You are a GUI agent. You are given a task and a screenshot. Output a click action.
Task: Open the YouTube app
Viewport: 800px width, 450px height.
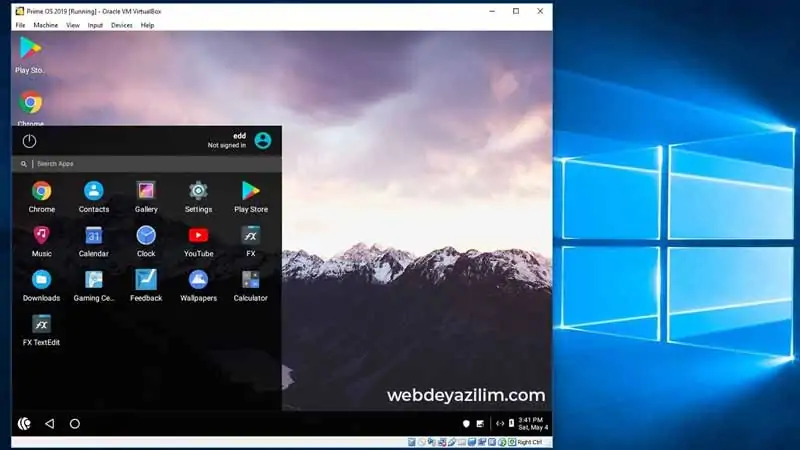coord(198,241)
